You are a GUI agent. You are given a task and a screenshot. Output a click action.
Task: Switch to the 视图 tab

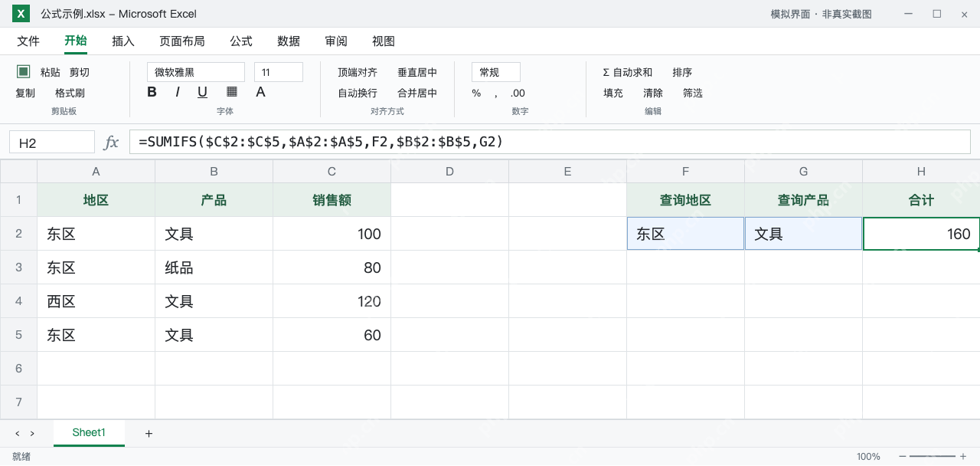(x=384, y=41)
